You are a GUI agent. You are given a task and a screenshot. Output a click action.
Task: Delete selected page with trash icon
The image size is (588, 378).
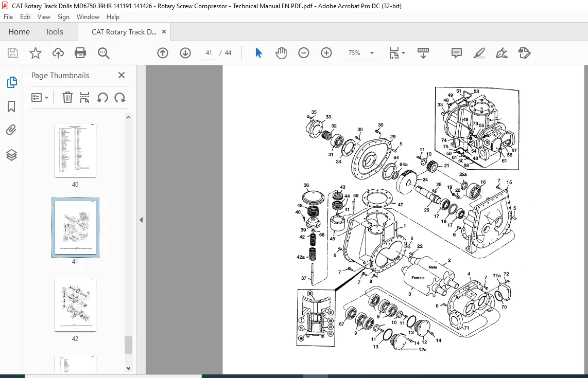point(67,98)
